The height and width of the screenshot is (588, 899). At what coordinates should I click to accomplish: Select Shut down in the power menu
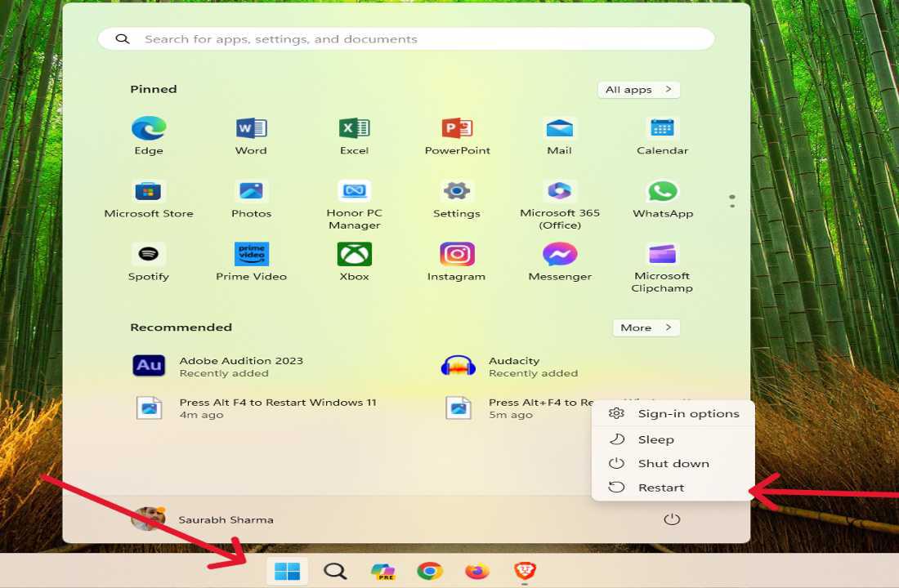pos(673,463)
